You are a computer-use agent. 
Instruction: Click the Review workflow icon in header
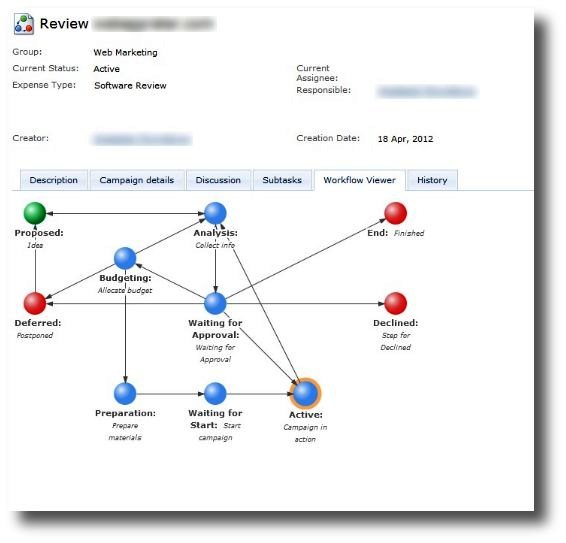pyautogui.click(x=24, y=24)
